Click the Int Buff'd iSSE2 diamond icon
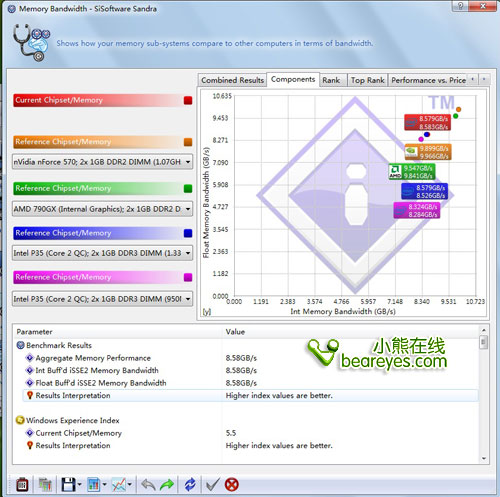 coord(30,370)
